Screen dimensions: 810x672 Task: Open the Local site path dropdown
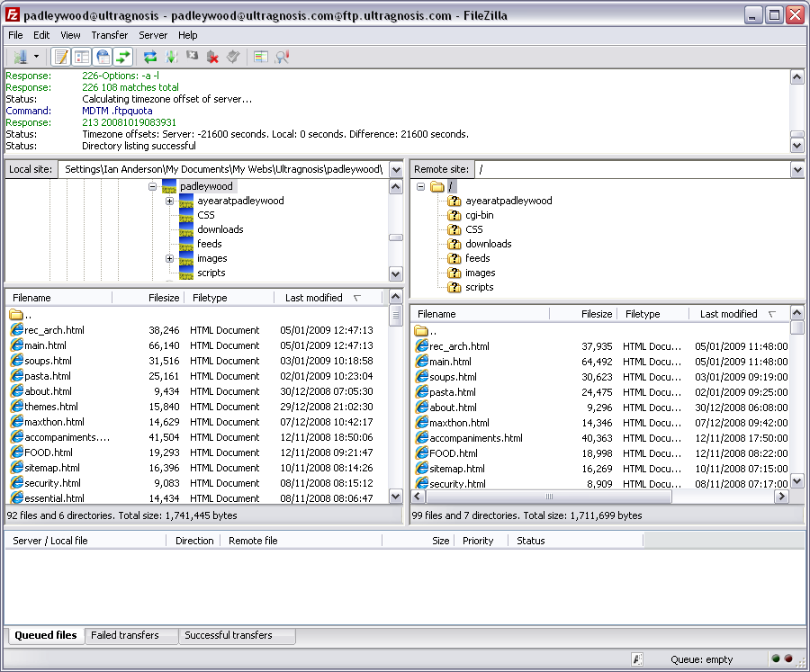(x=396, y=169)
